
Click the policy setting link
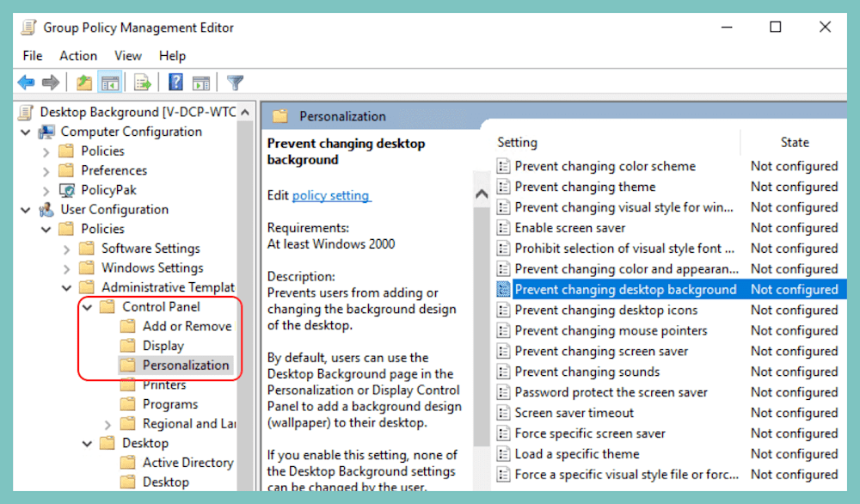[331, 195]
